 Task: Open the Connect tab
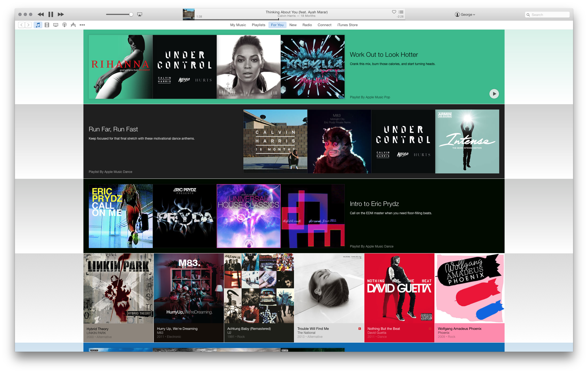click(x=324, y=25)
